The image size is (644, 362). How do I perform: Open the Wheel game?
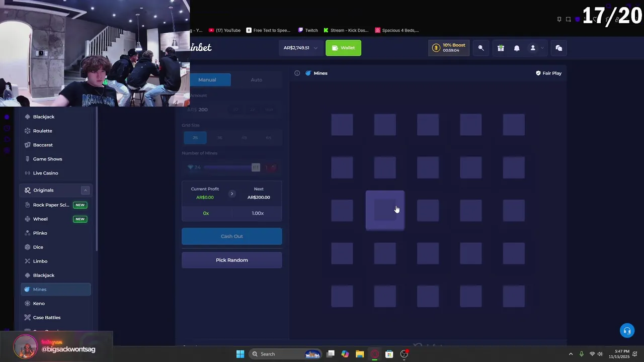[x=55, y=219]
